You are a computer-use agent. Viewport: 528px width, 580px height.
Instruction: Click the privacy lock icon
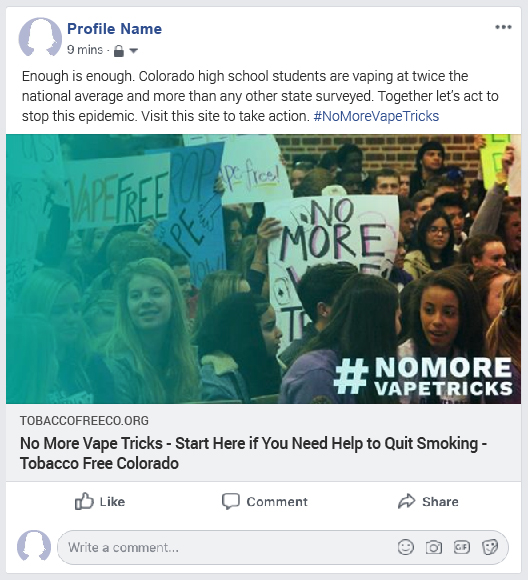click(x=119, y=51)
